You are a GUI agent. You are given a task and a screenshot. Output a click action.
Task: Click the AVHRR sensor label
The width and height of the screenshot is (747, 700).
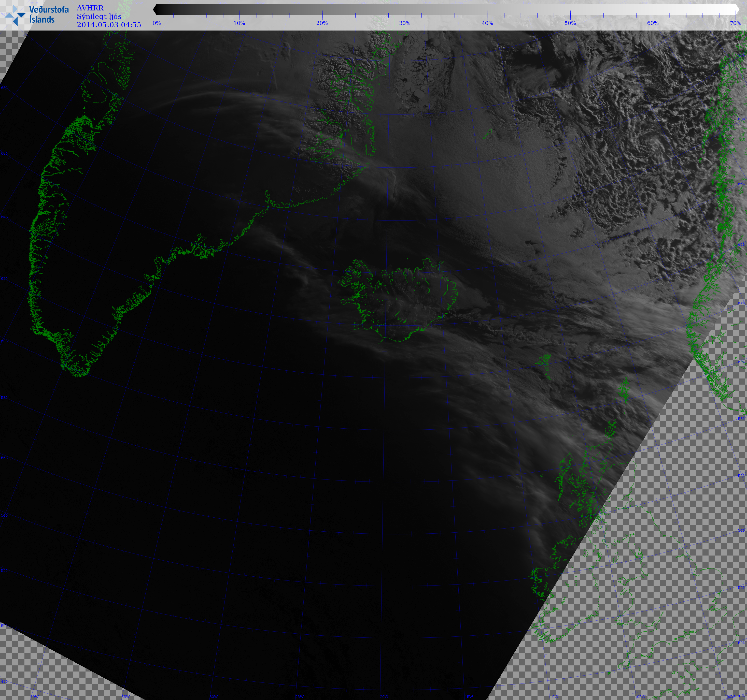[x=90, y=8]
